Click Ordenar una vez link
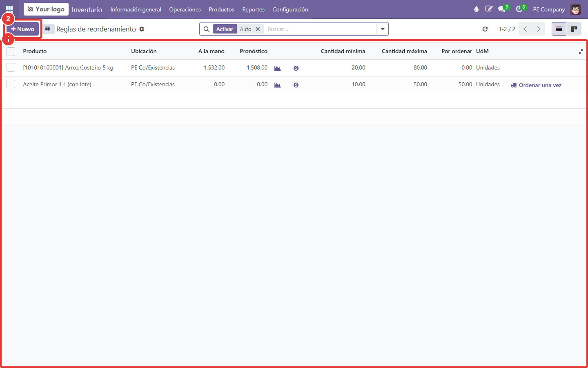 click(x=536, y=85)
